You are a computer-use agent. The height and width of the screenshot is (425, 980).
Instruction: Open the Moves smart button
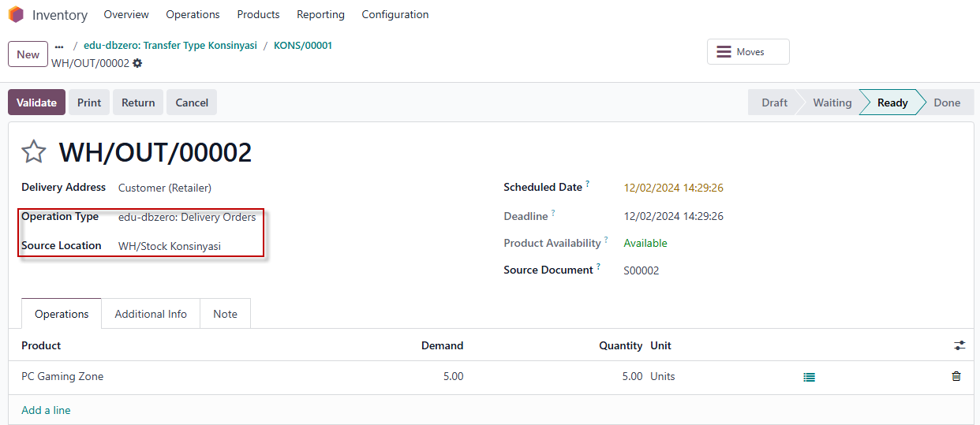tap(748, 52)
